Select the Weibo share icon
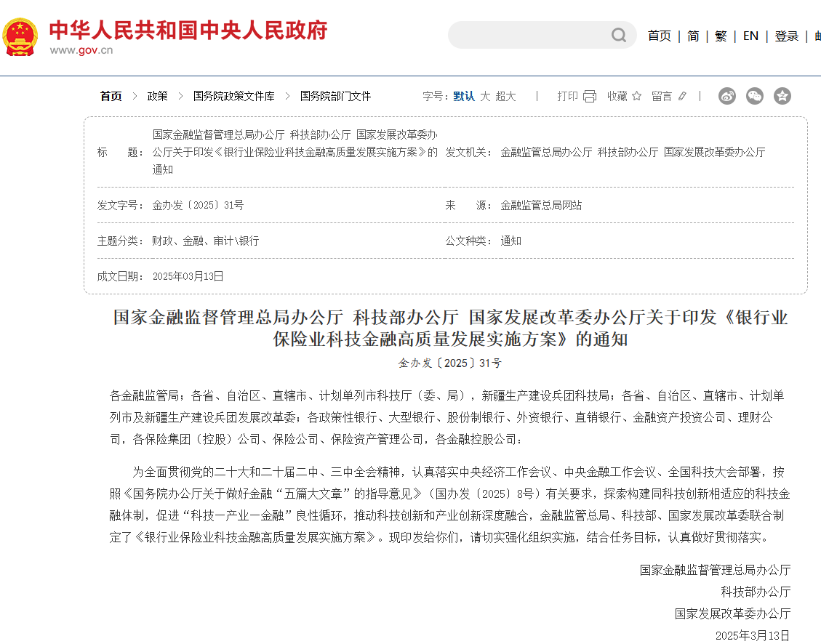821x644 pixels. point(726,95)
